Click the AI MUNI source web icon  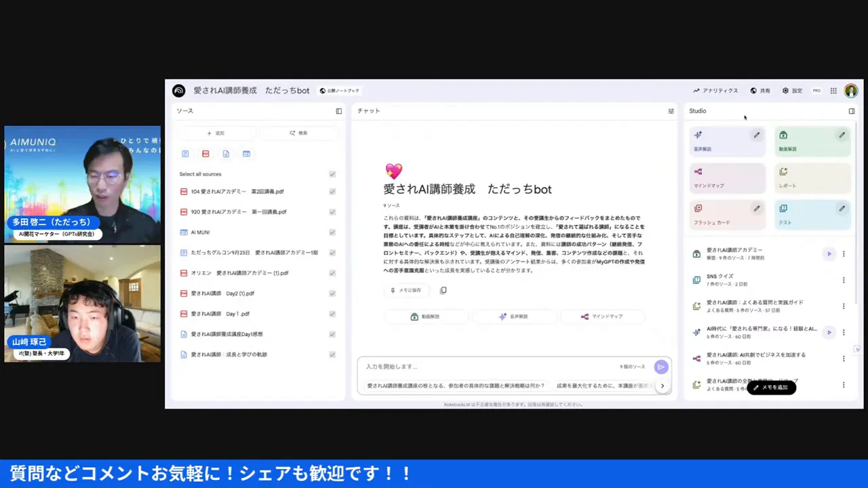(x=184, y=232)
